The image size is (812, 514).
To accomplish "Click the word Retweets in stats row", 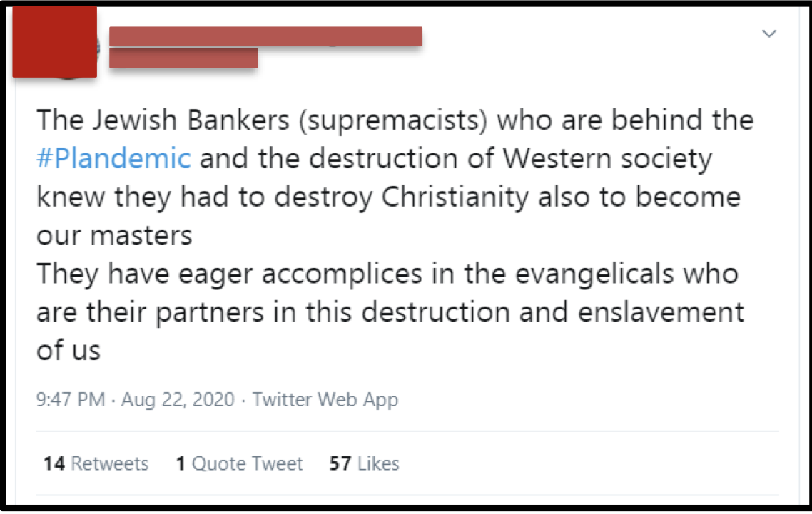I will [110, 463].
